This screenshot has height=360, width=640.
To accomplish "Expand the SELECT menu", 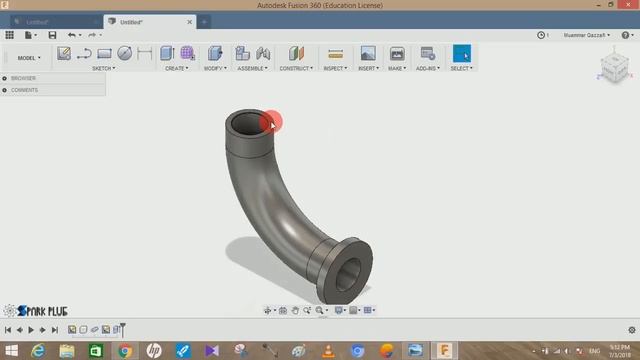I will coord(462,69).
